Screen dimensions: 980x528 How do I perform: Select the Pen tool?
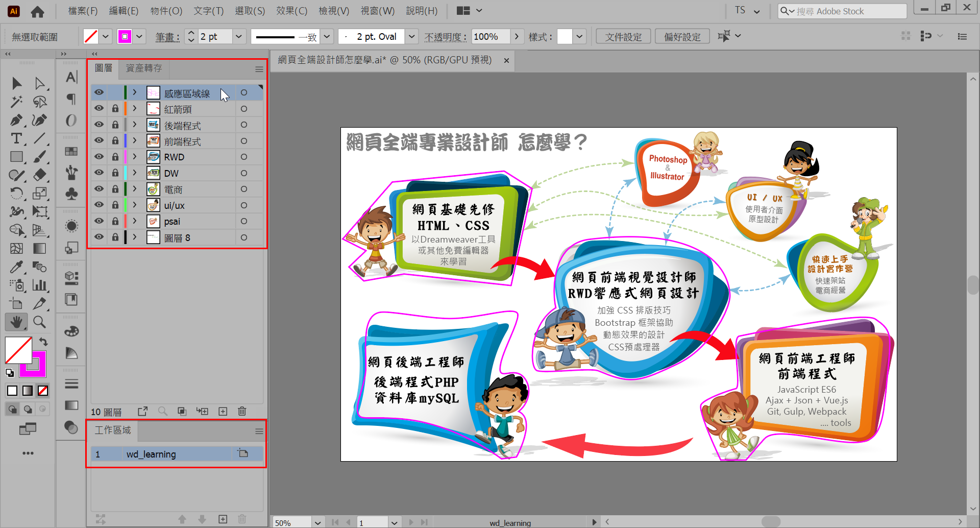16,120
